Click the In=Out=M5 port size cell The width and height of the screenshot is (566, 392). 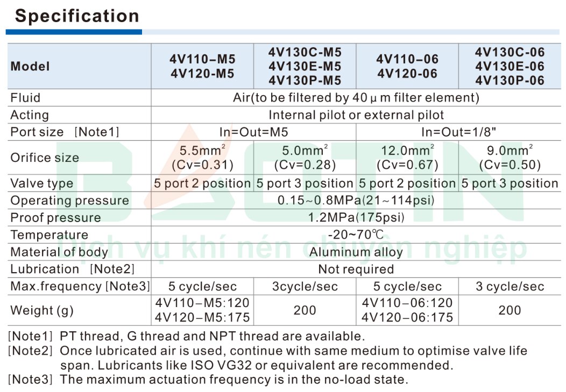[253, 132]
